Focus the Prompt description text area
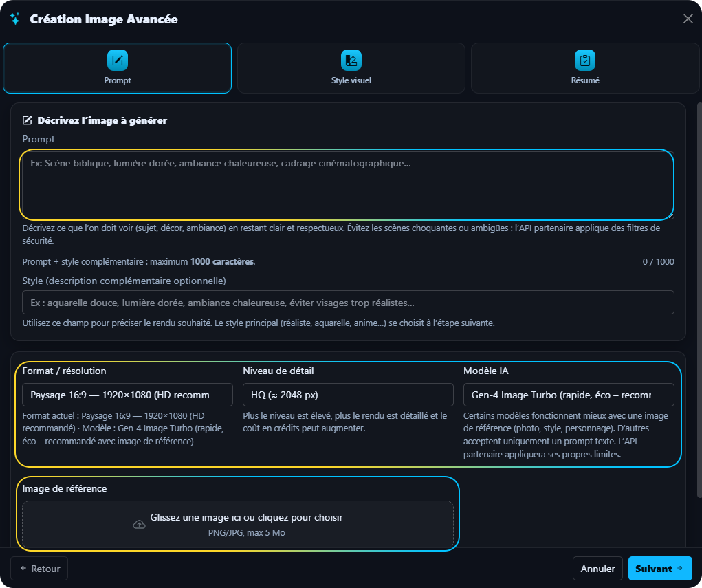 point(347,186)
